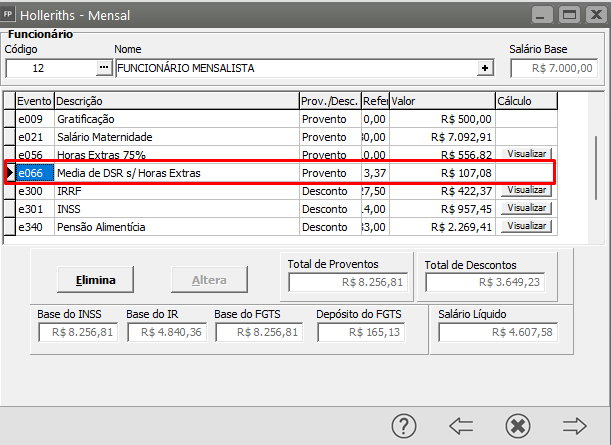Go to previous record with left arrow

click(x=461, y=425)
